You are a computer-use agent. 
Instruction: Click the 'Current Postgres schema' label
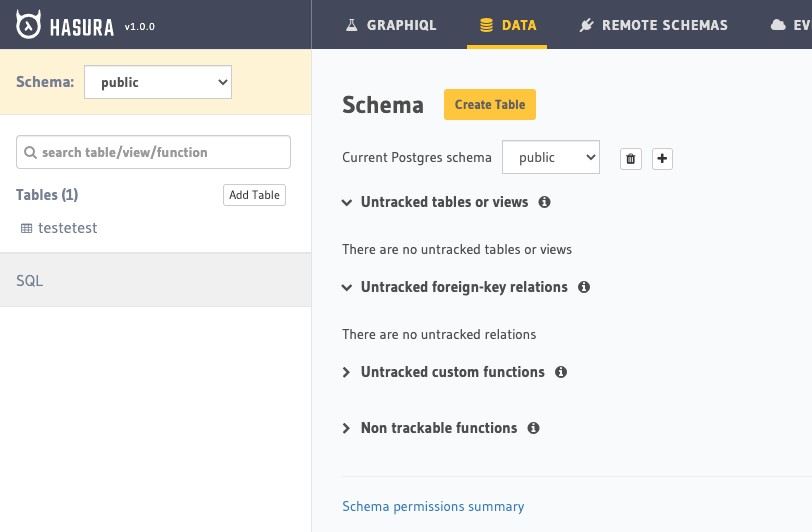coord(417,157)
